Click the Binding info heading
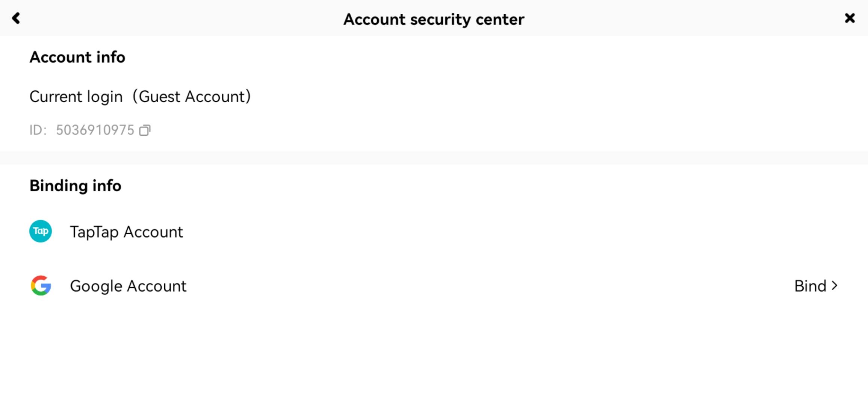Screen dimensions: 868x406 pos(75,186)
